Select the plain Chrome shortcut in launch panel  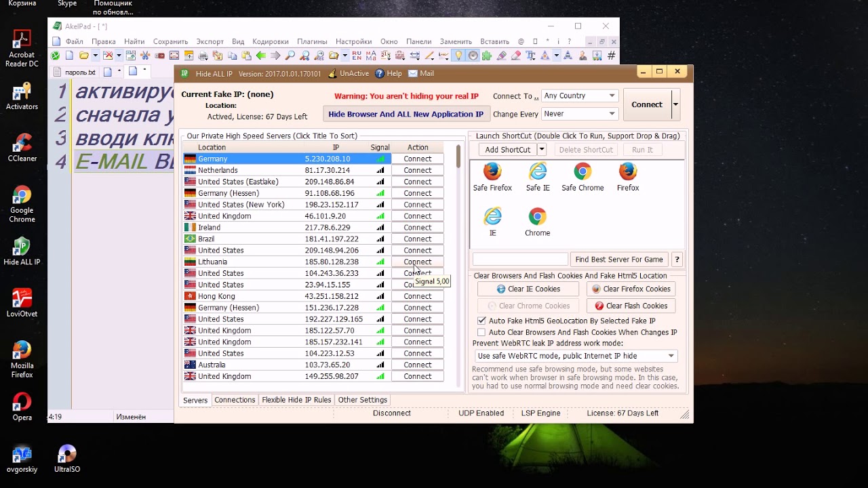pos(537,217)
